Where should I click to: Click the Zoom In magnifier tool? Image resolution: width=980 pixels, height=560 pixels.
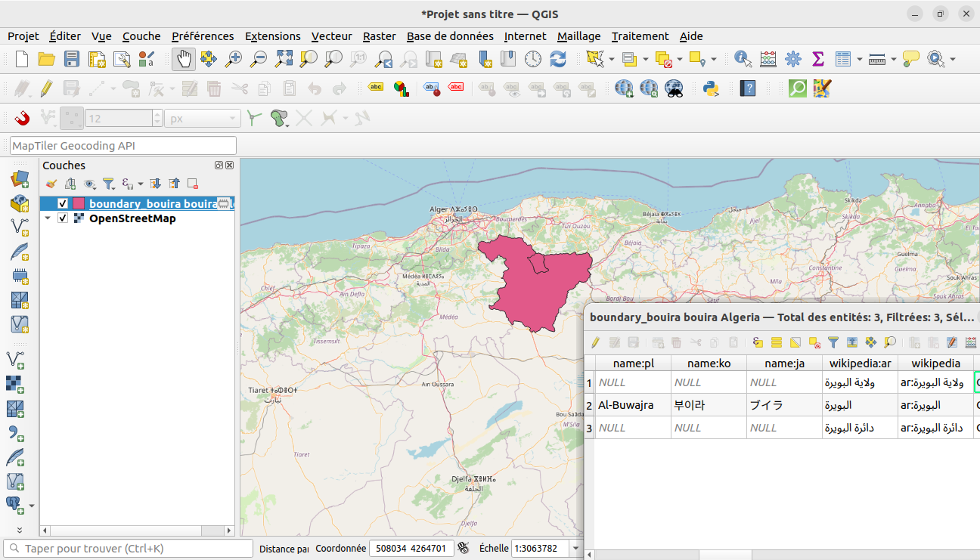234,59
